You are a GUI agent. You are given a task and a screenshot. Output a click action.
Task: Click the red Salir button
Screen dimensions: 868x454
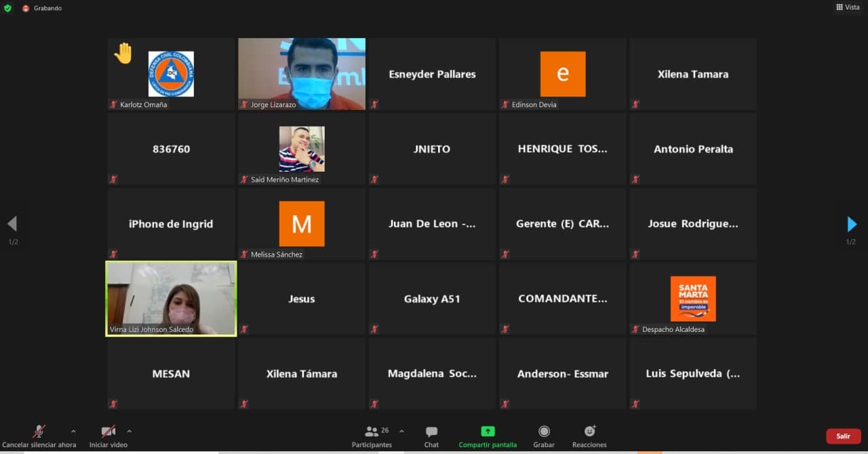[843, 436]
